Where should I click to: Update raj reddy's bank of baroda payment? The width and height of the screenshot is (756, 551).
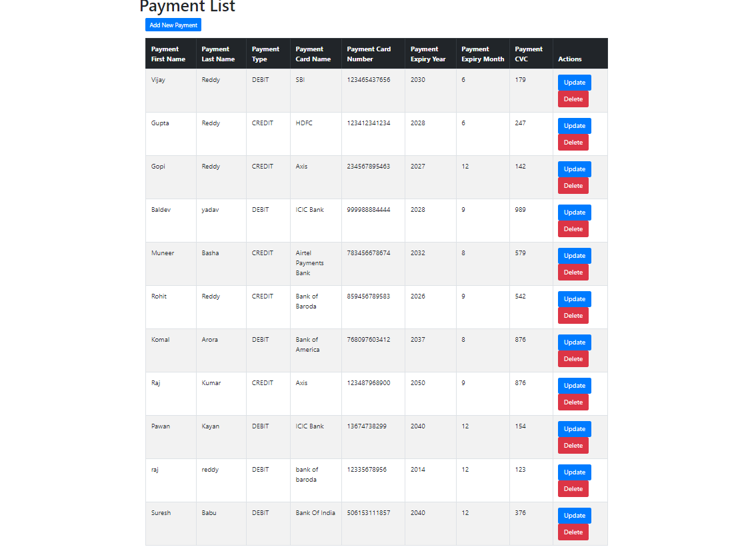(x=574, y=472)
